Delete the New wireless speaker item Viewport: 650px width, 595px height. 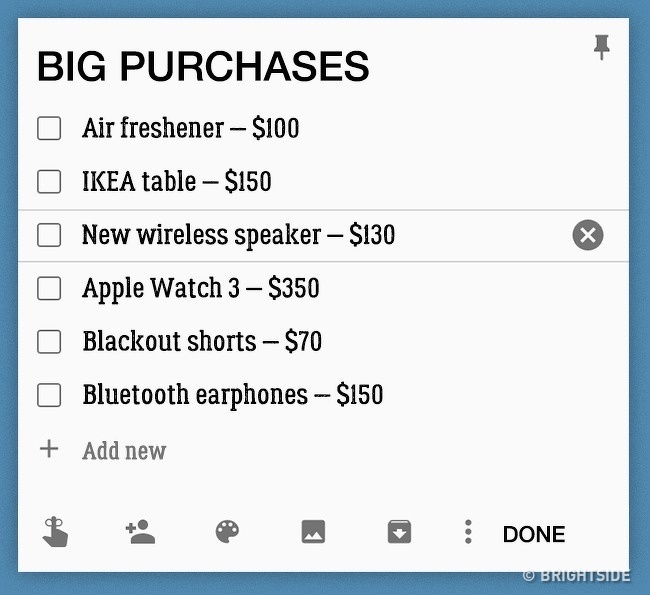pos(587,235)
